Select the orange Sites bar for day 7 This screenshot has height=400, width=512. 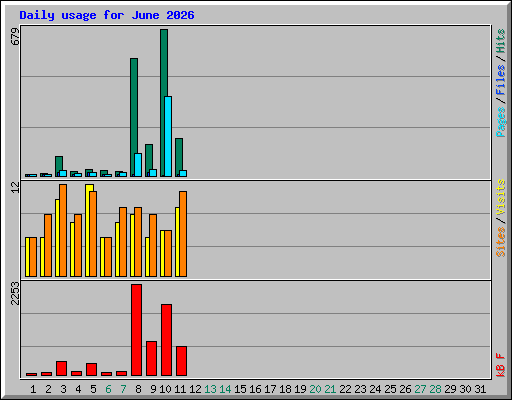click(x=123, y=242)
